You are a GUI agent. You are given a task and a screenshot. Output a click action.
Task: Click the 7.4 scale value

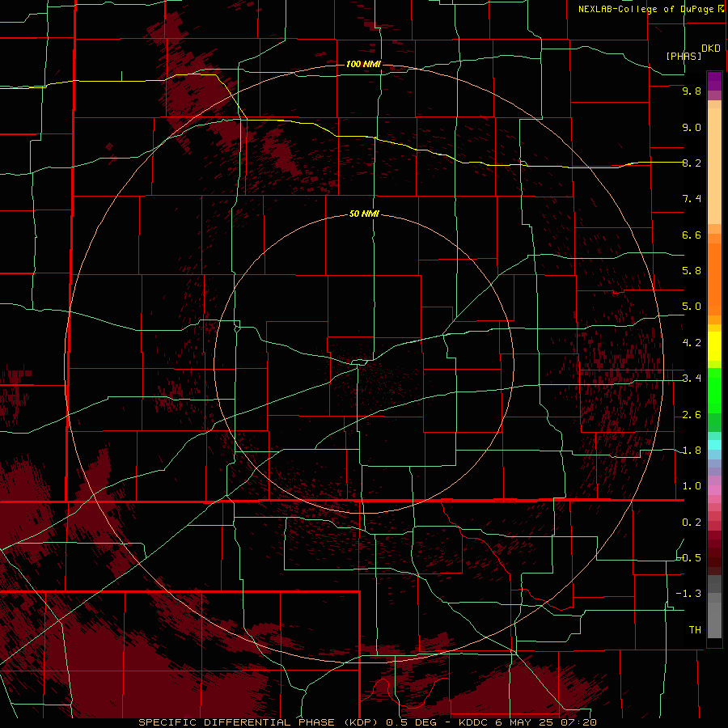click(x=692, y=199)
